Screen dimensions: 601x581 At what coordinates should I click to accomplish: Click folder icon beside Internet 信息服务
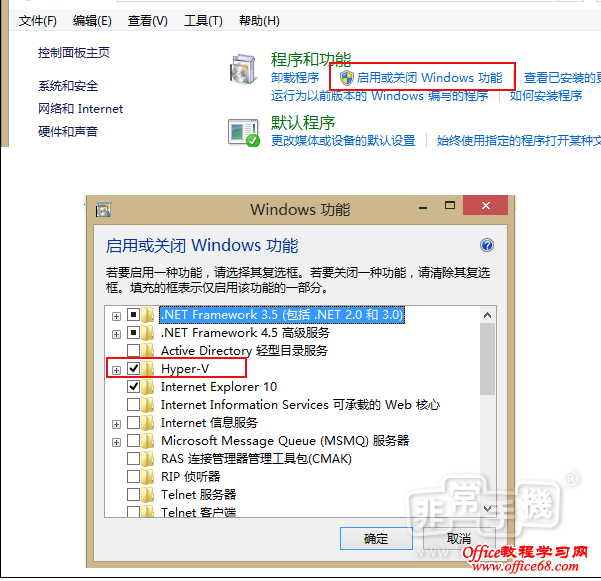[x=148, y=423]
